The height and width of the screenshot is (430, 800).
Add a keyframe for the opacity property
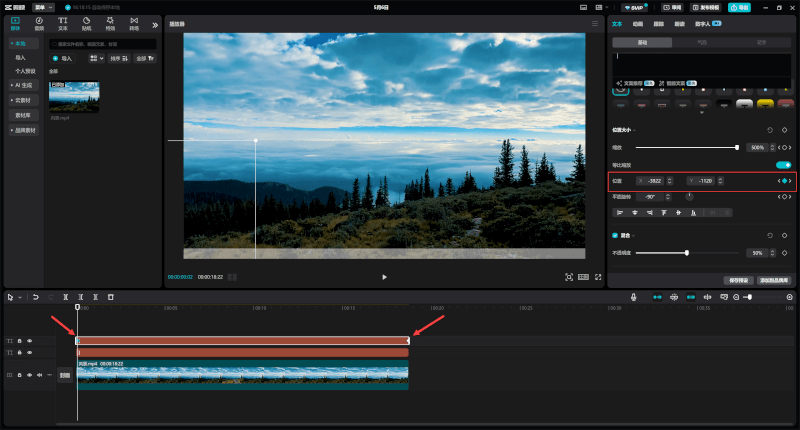click(x=785, y=252)
